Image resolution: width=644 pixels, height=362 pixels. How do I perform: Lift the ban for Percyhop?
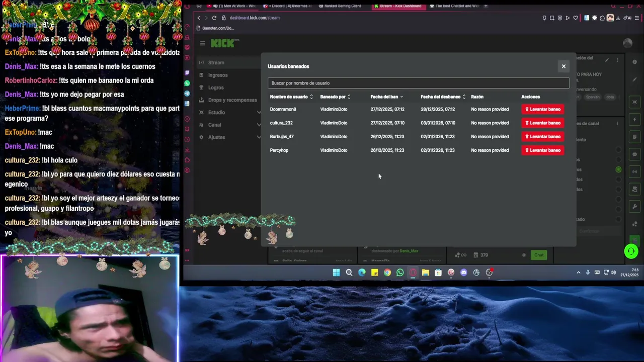542,150
